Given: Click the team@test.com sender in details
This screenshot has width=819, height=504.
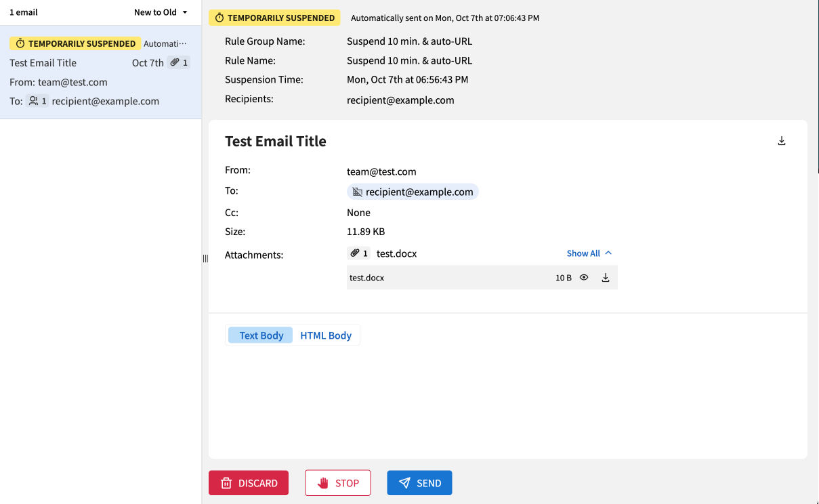Looking at the screenshot, I should click(381, 172).
